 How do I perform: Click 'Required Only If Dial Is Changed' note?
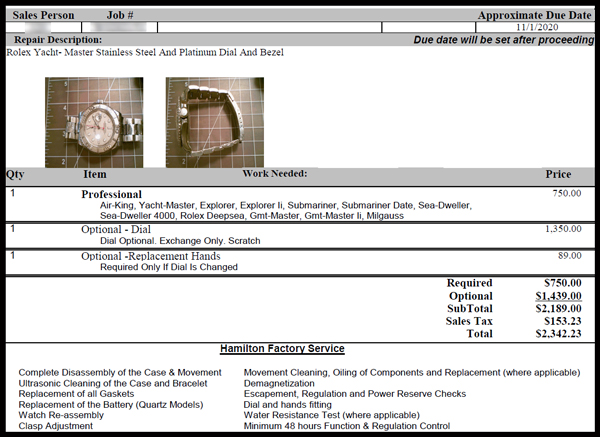point(169,267)
